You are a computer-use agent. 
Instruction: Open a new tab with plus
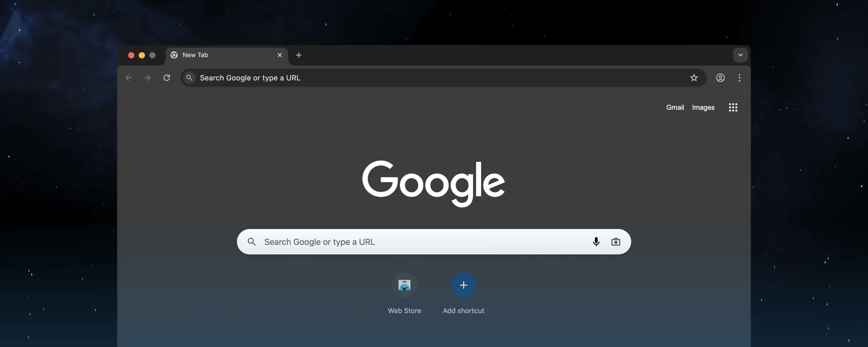click(299, 55)
